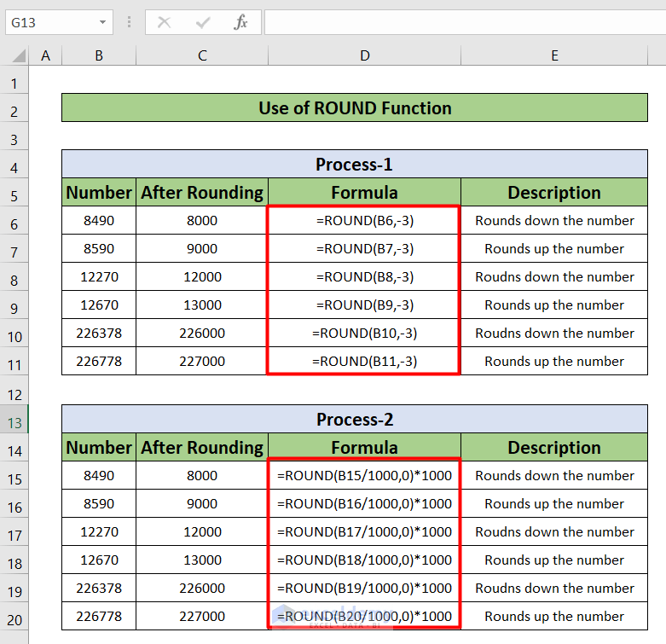Select cell with =ROUND(B9,-3)

364,305
